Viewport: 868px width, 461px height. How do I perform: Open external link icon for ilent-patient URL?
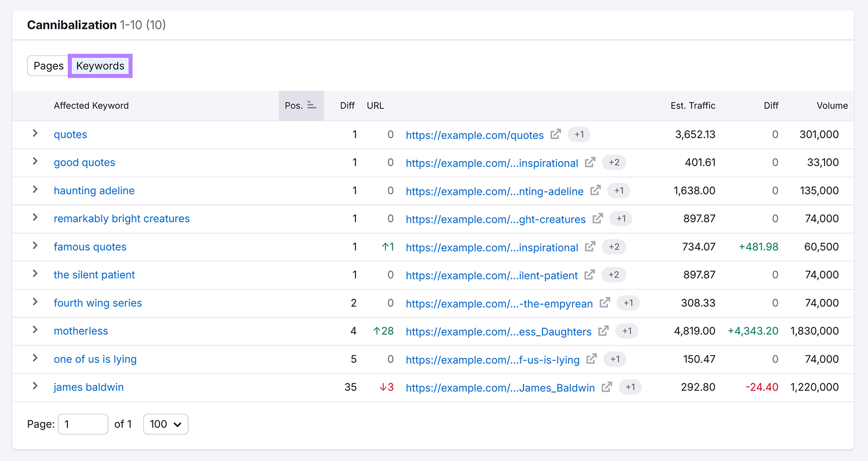(x=590, y=275)
